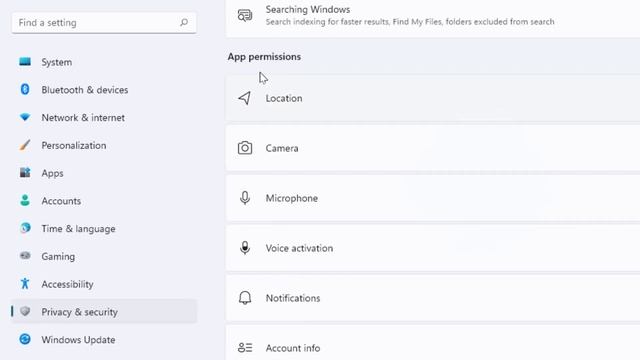Click the Searching Windows icon
This screenshot has width=640, height=360.
click(245, 16)
